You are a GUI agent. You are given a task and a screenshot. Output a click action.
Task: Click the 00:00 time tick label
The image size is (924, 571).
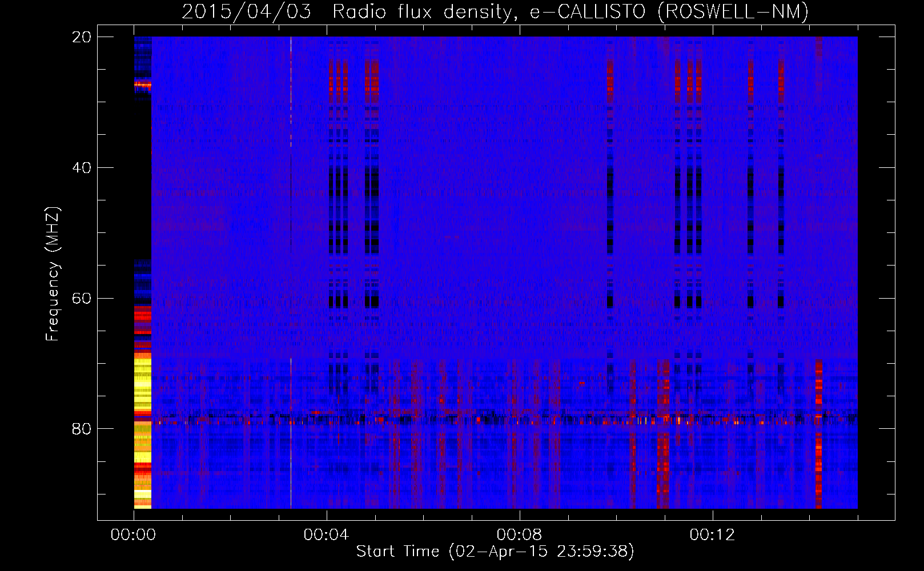tap(133, 534)
